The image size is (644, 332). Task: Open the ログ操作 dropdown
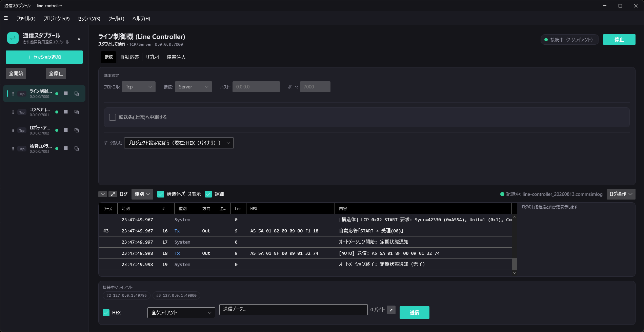coord(621,194)
